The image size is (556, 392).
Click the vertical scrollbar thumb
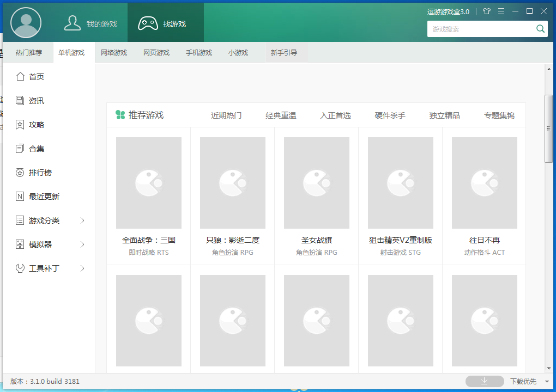point(548,128)
